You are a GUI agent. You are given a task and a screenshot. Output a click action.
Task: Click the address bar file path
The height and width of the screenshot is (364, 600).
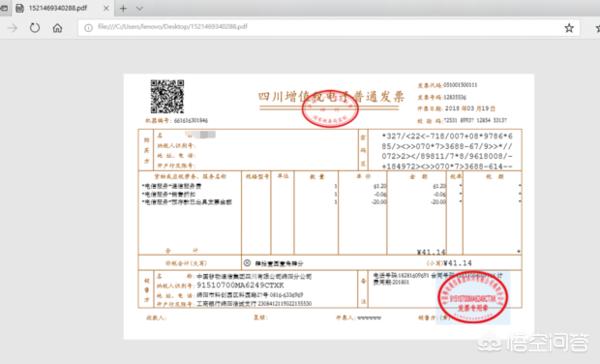point(173,27)
